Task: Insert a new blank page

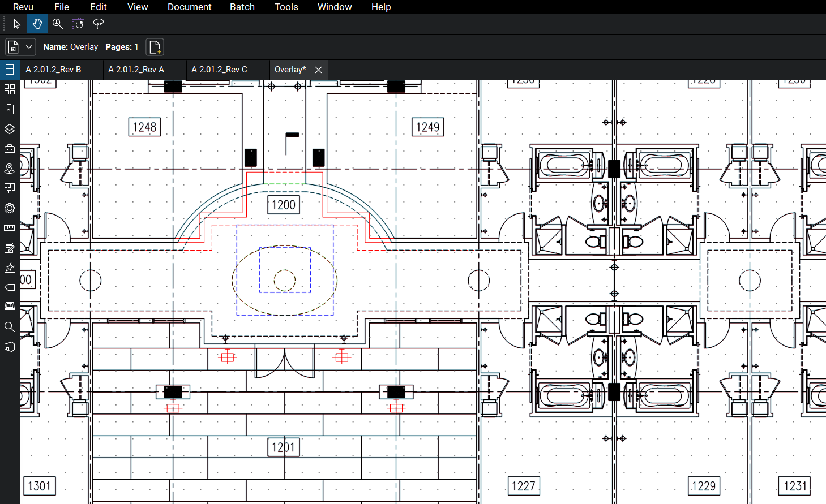Action: [155, 47]
